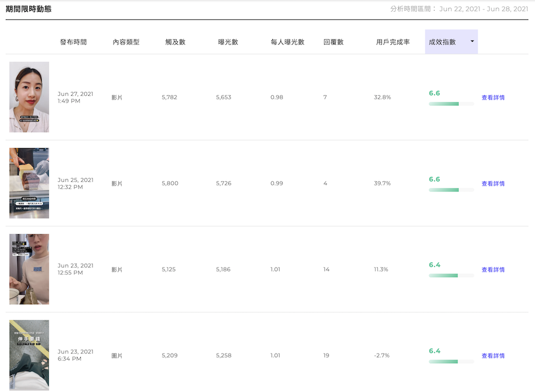Open 查看詳情 for Jun 27 story
The width and height of the screenshot is (535, 392).
click(493, 97)
